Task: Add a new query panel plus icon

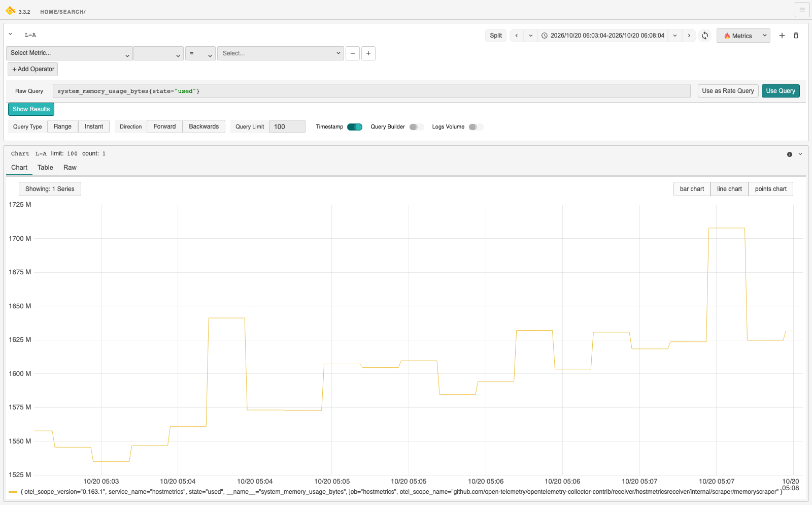Action: tap(782, 36)
